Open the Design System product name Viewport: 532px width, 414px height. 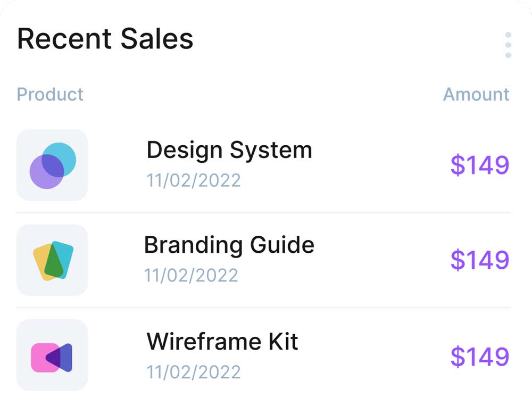[229, 150]
